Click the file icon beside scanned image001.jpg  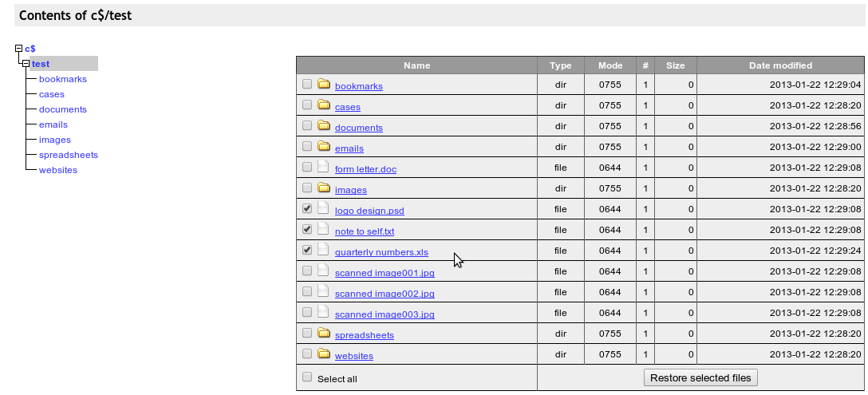323,271
